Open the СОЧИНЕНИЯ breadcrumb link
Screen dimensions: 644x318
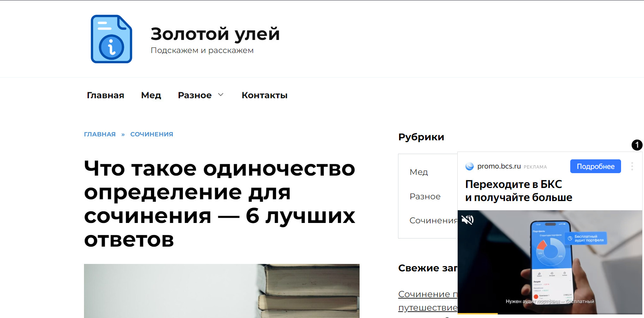click(x=151, y=134)
